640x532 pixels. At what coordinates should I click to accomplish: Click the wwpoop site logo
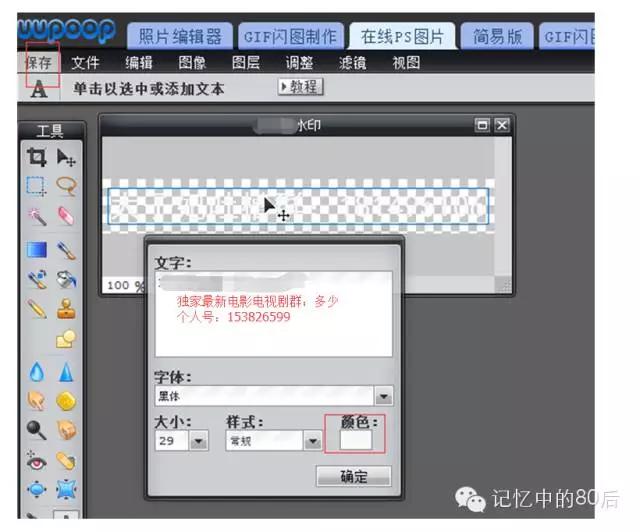pos(67,29)
